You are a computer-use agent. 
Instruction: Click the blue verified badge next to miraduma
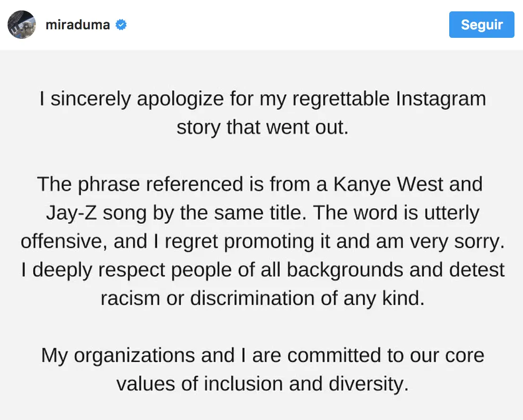[121, 25]
